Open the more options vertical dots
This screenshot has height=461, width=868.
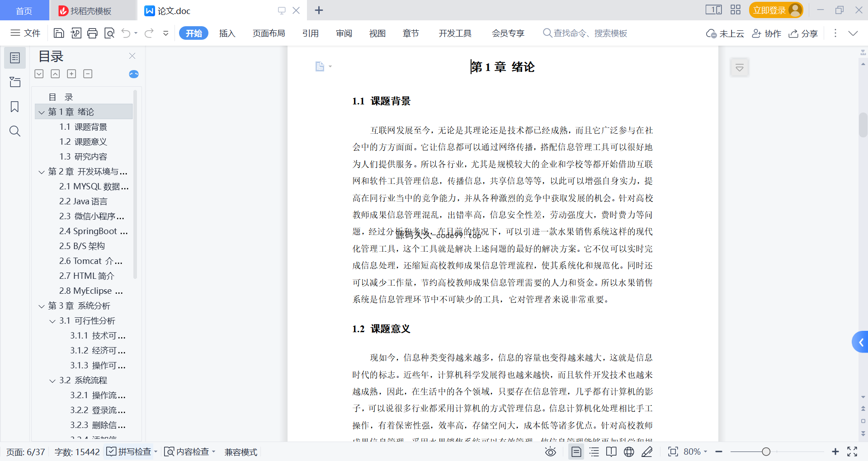pos(835,33)
